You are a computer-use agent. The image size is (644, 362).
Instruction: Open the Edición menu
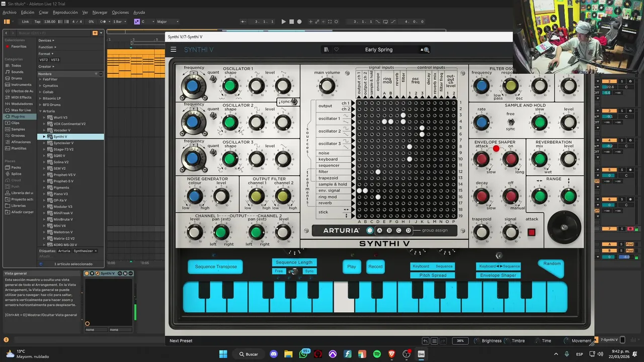pos(28,12)
